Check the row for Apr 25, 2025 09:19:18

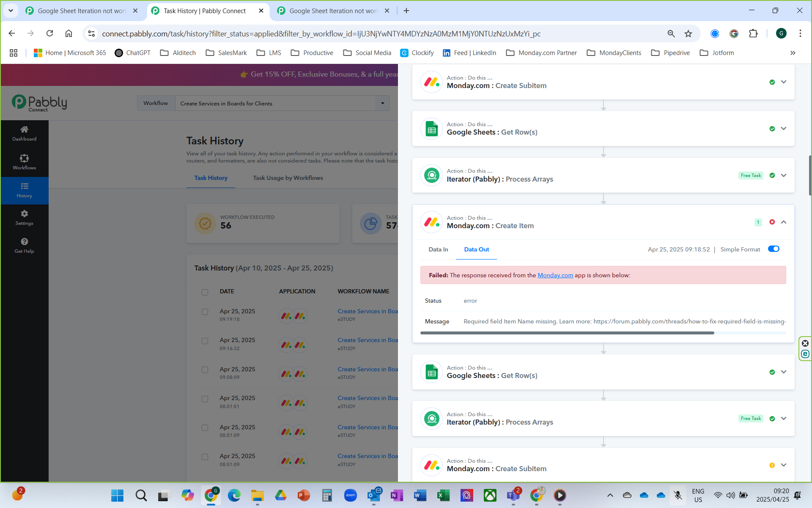(205, 312)
